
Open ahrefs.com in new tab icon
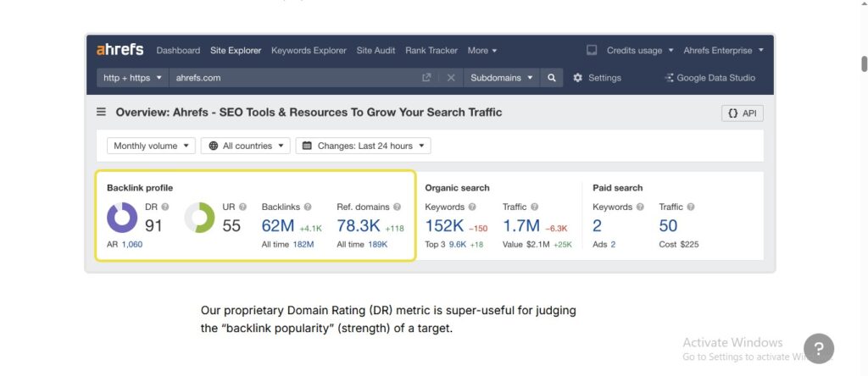[426, 78]
